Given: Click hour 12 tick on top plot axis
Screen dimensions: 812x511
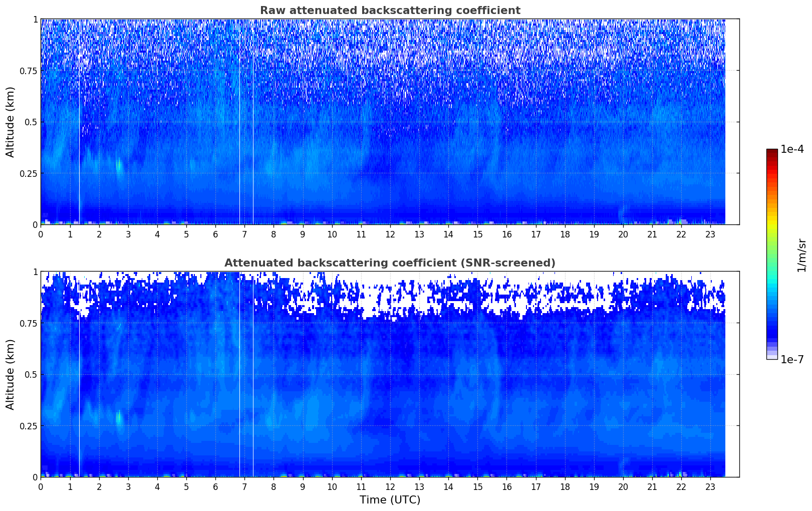Looking at the screenshot, I should pos(390,234).
